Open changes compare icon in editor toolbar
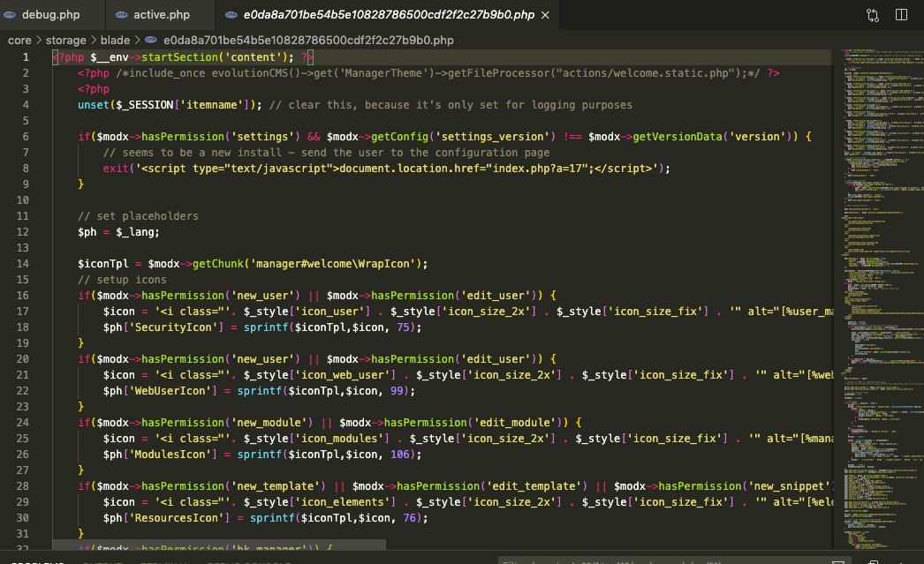This screenshot has height=564, width=924. tap(873, 15)
